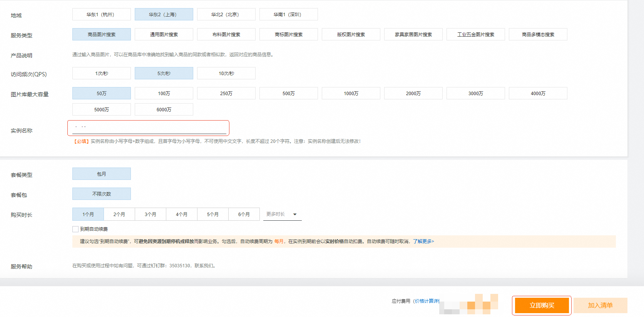Pick image library capacity 500万
Viewport: 644px width, 317px height.
[x=289, y=93]
